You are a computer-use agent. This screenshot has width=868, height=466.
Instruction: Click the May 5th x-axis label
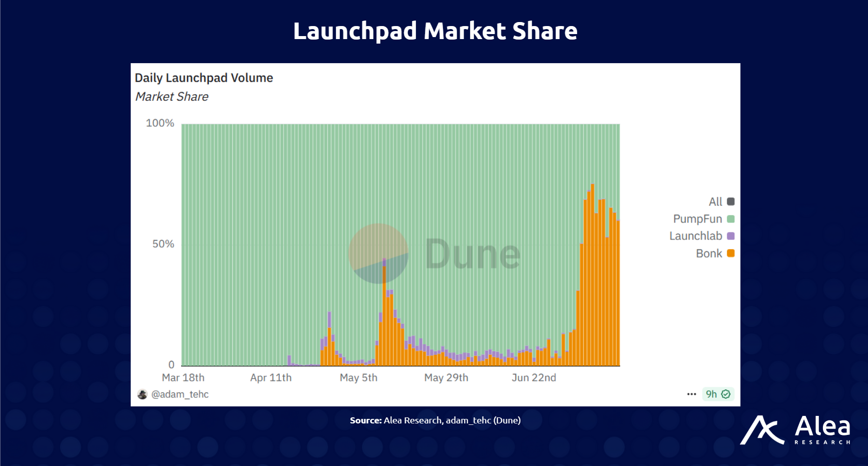tap(358, 378)
